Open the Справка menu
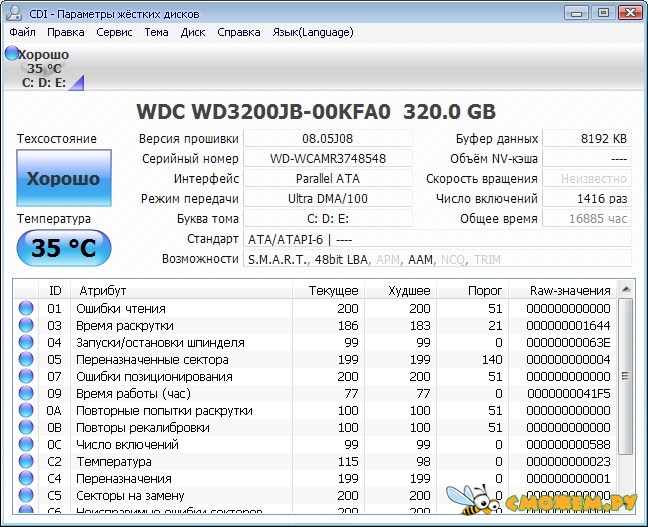Image resolution: width=648 pixels, height=527 pixels. [238, 32]
